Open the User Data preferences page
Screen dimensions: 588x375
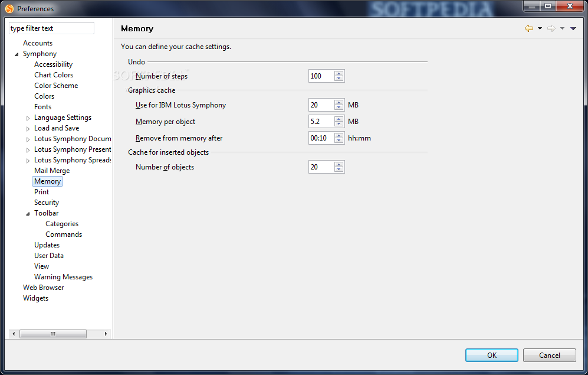click(x=49, y=255)
